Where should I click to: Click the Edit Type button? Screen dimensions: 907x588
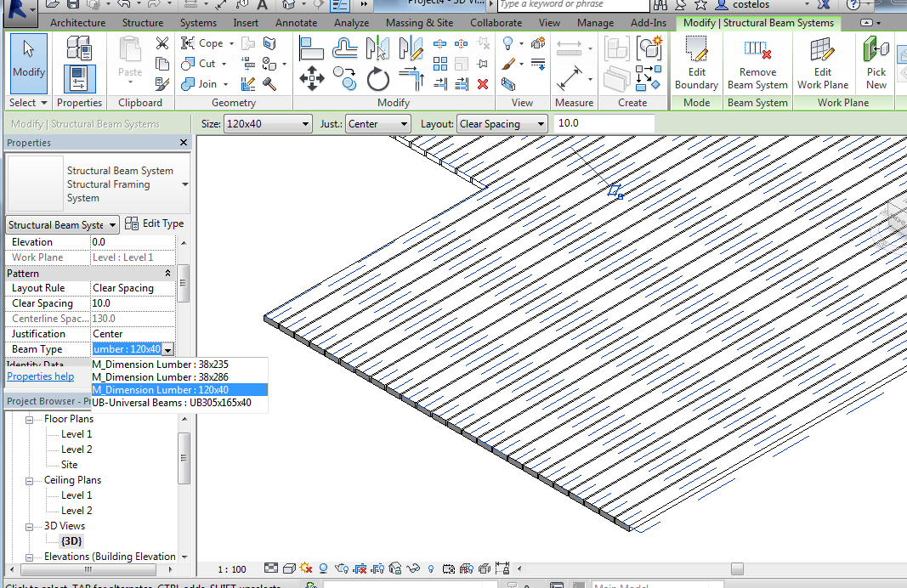pos(154,223)
